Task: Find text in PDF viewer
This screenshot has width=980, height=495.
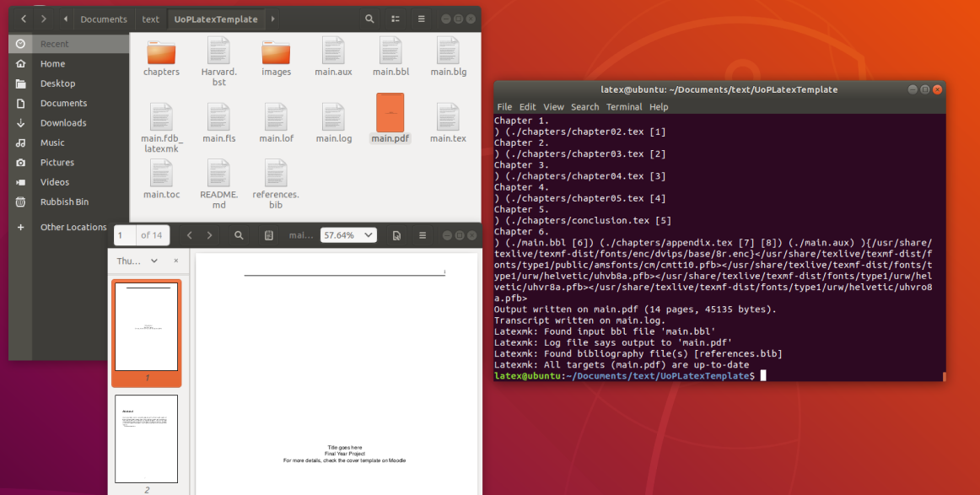Action: (239, 235)
